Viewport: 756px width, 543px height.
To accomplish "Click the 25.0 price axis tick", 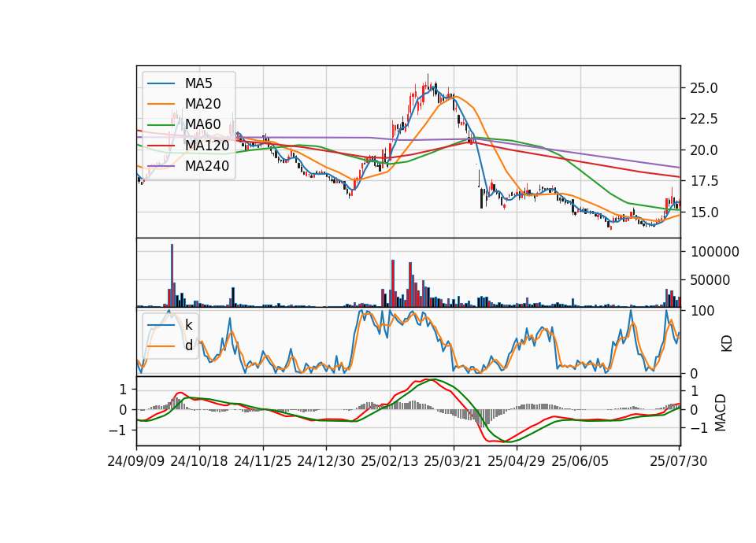I will [703, 88].
